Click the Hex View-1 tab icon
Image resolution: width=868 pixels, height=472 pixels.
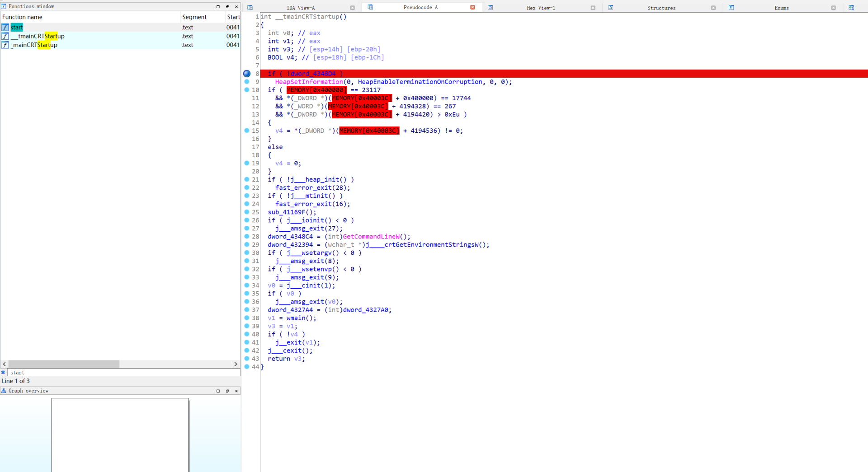click(x=490, y=8)
